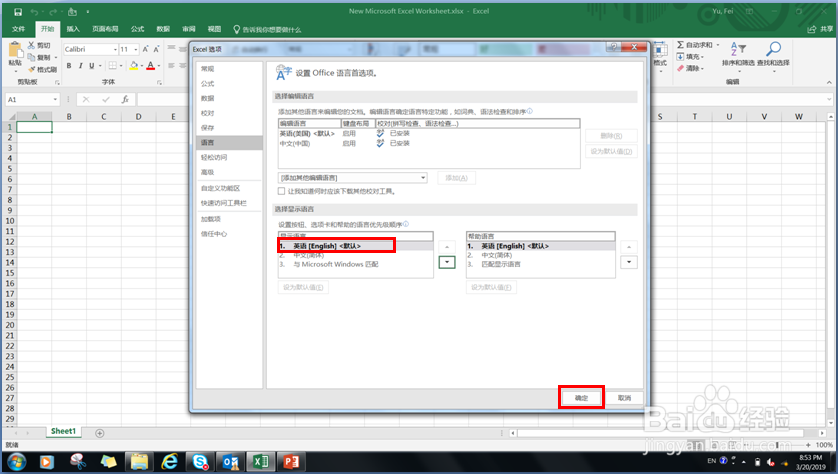Click the Sheet1 worksheet tab
Image resolution: width=838 pixels, height=474 pixels.
[x=63, y=431]
